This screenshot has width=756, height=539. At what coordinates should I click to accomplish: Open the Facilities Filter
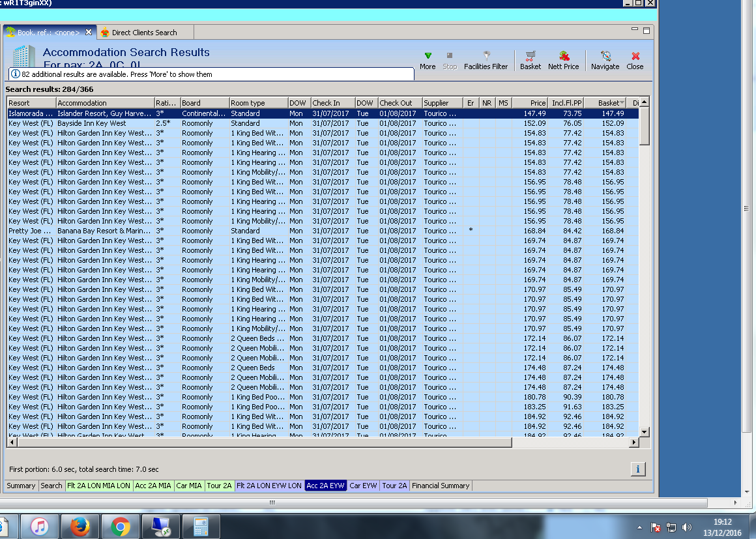pyautogui.click(x=486, y=61)
